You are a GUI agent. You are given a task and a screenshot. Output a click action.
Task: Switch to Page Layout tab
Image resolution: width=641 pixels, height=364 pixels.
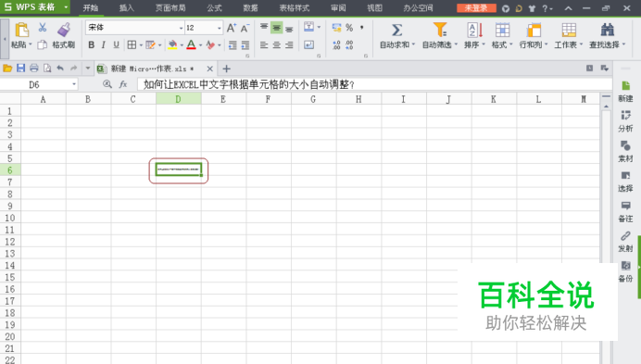[x=170, y=7]
